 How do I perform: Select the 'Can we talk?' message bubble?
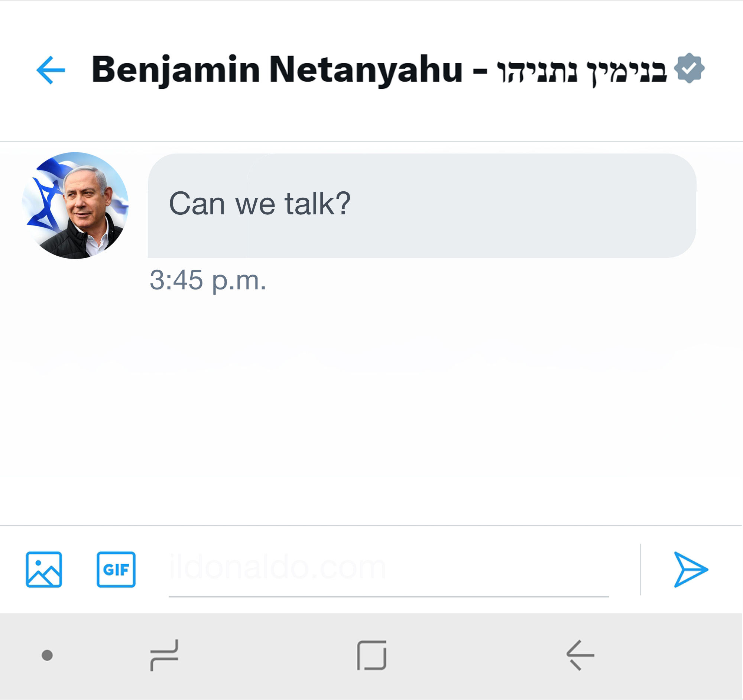point(422,205)
